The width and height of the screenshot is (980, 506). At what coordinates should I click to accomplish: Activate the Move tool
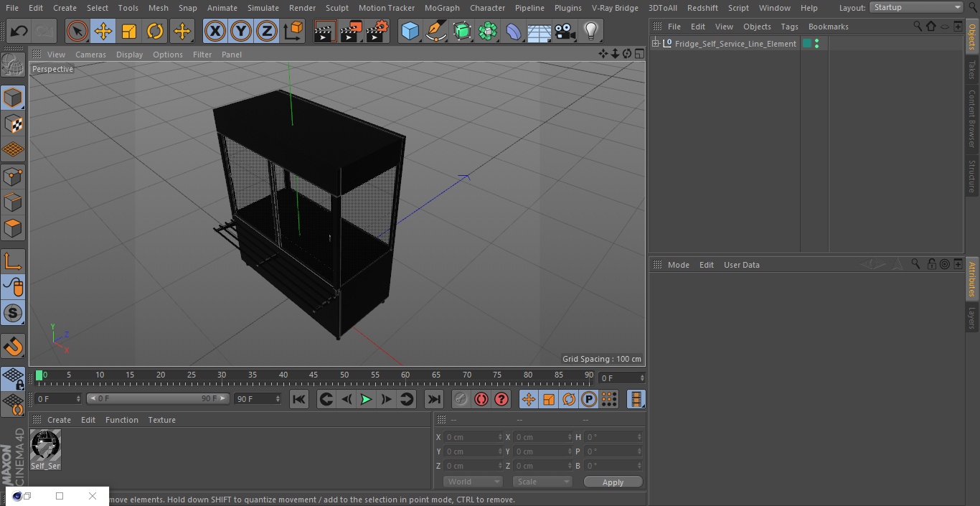(x=103, y=31)
